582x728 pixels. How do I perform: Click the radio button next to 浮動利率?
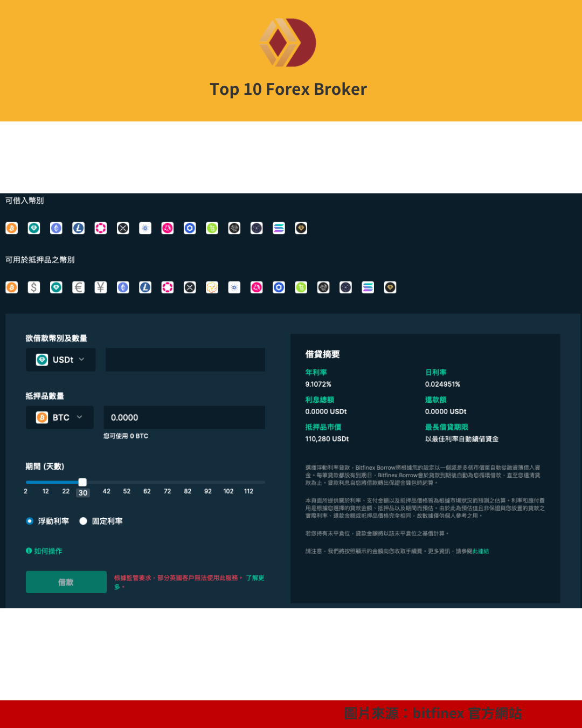[30, 521]
